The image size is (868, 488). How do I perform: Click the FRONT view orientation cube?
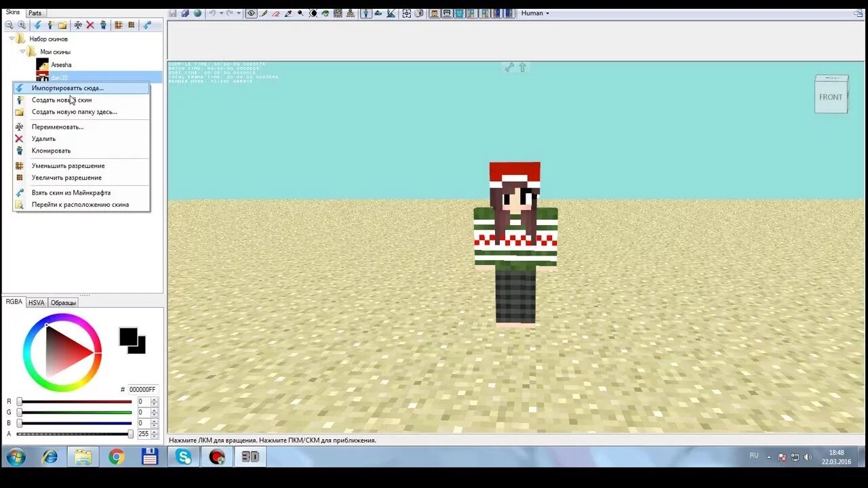831,95
